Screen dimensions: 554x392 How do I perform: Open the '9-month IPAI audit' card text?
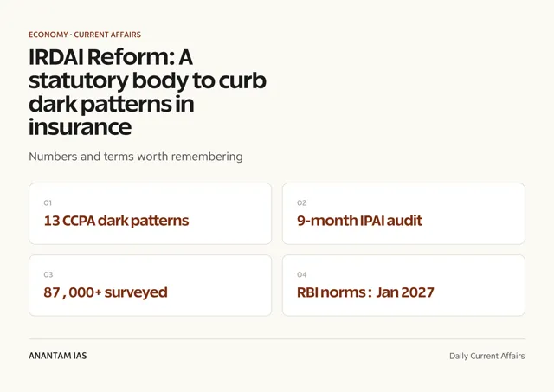[x=360, y=221]
